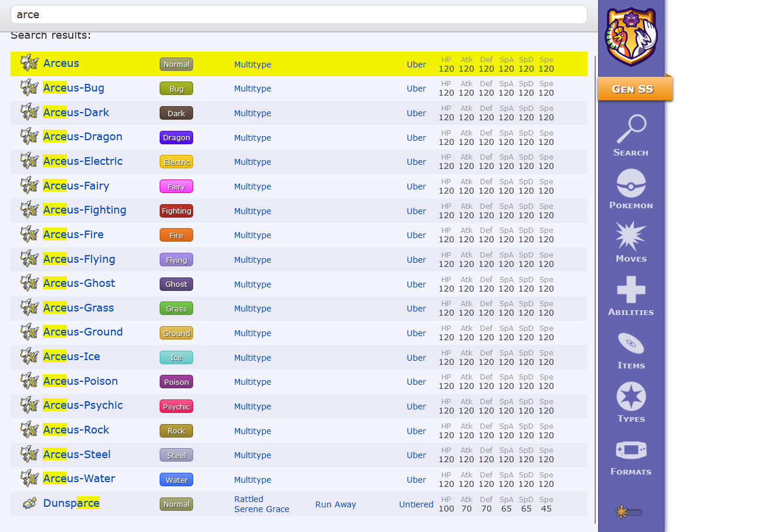Click the Fighting type badge
The image size is (773, 532).
click(x=176, y=211)
